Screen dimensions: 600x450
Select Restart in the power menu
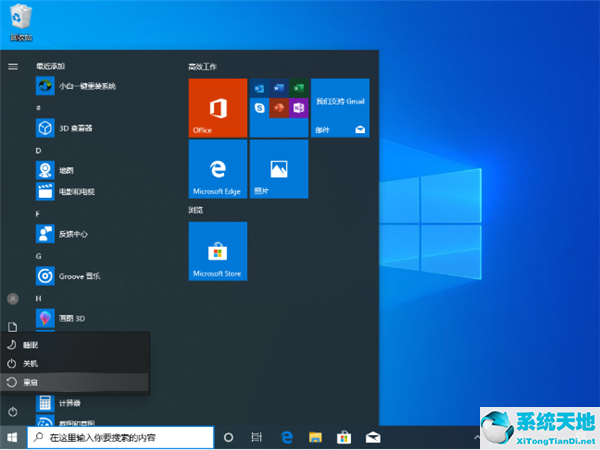coord(75,382)
